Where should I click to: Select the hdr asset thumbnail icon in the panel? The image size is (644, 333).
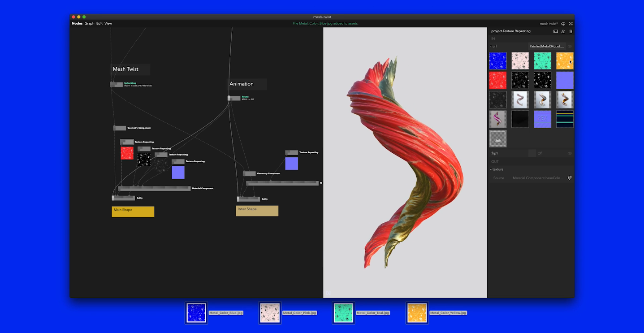(x=497, y=138)
